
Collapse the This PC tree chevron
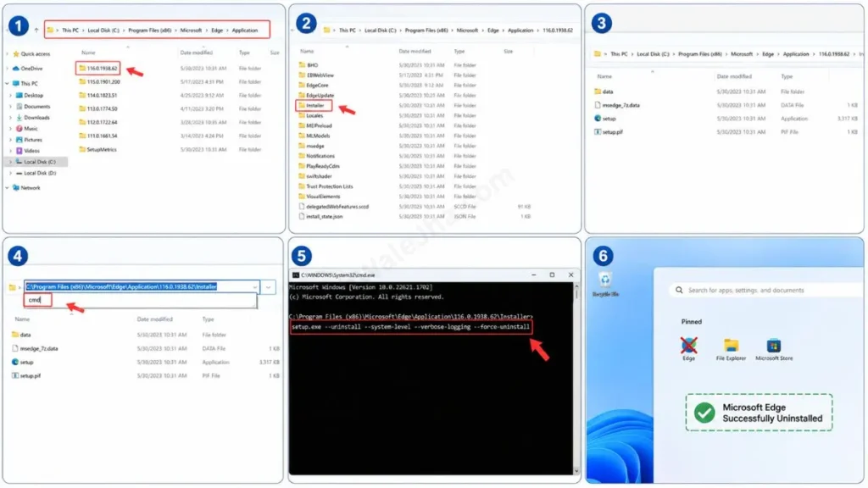coord(7,84)
